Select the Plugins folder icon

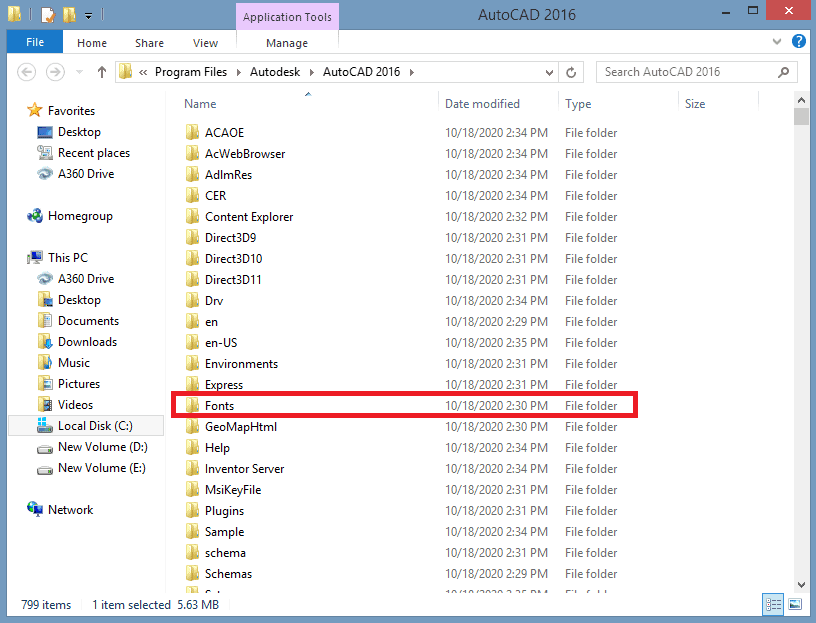coord(193,511)
